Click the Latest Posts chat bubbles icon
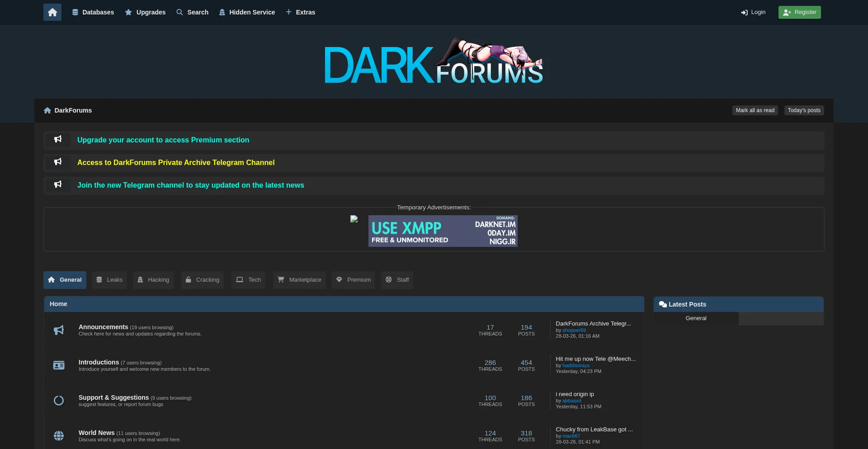This screenshot has height=449, width=868. pyautogui.click(x=663, y=304)
